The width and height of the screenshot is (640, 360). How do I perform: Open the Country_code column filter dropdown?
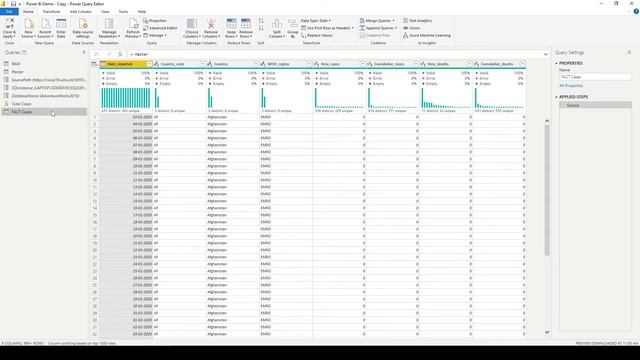tap(202, 64)
